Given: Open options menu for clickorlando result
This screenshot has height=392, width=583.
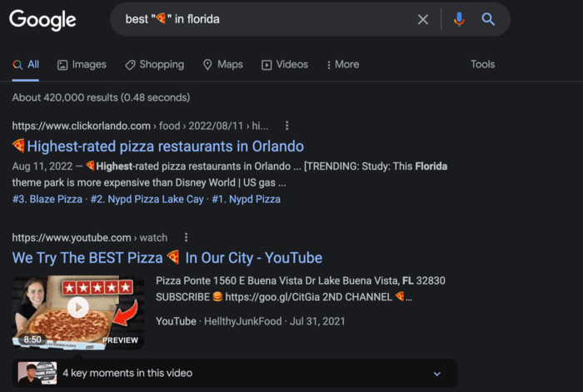Looking at the screenshot, I should click(287, 126).
